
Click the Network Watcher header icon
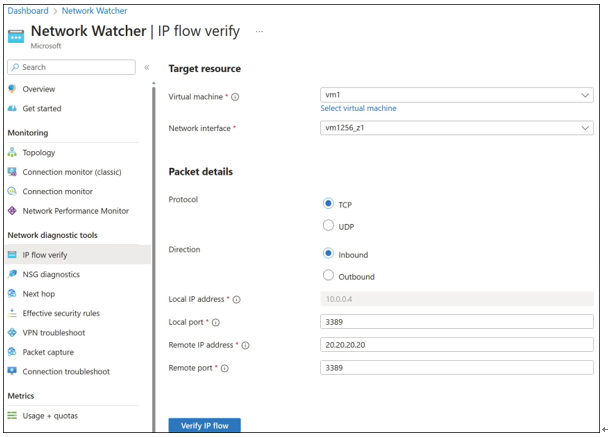[16, 36]
